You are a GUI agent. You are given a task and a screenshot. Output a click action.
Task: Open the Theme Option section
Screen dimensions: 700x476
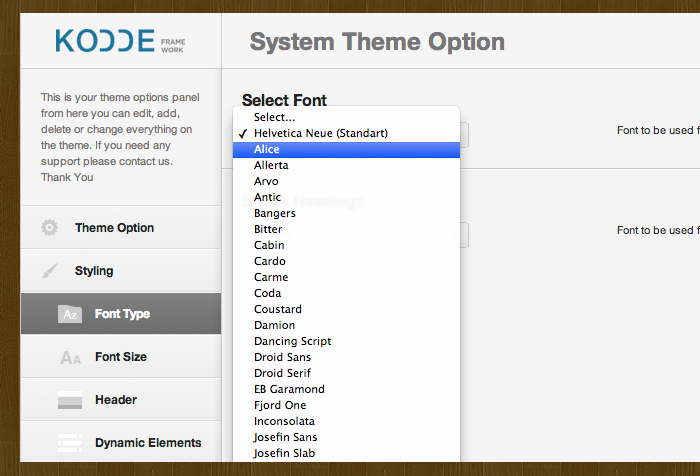point(114,228)
